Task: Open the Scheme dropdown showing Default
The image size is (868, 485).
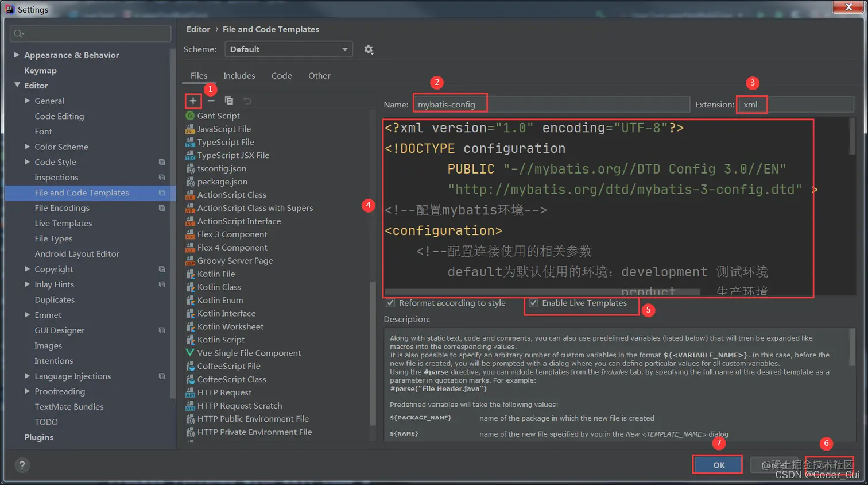Action: click(288, 49)
